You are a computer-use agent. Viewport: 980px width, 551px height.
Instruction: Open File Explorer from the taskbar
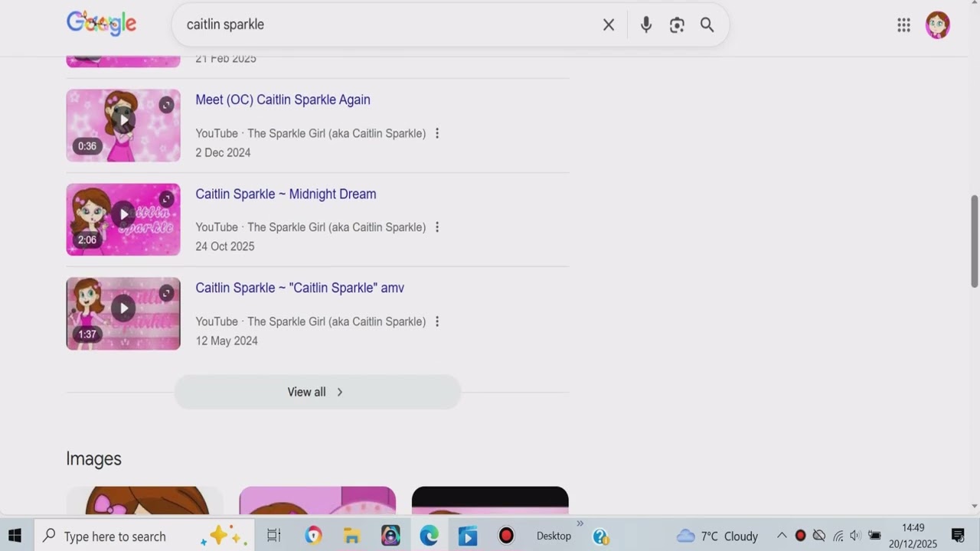[x=351, y=536]
